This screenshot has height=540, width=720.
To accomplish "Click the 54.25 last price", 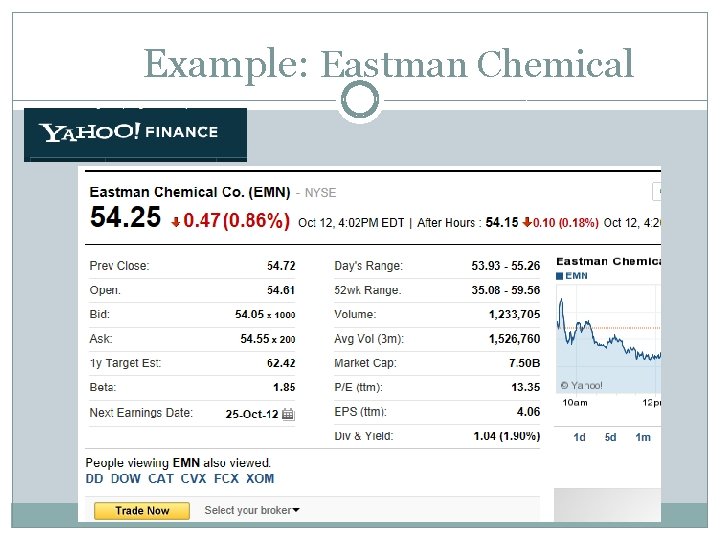I will (125, 217).
